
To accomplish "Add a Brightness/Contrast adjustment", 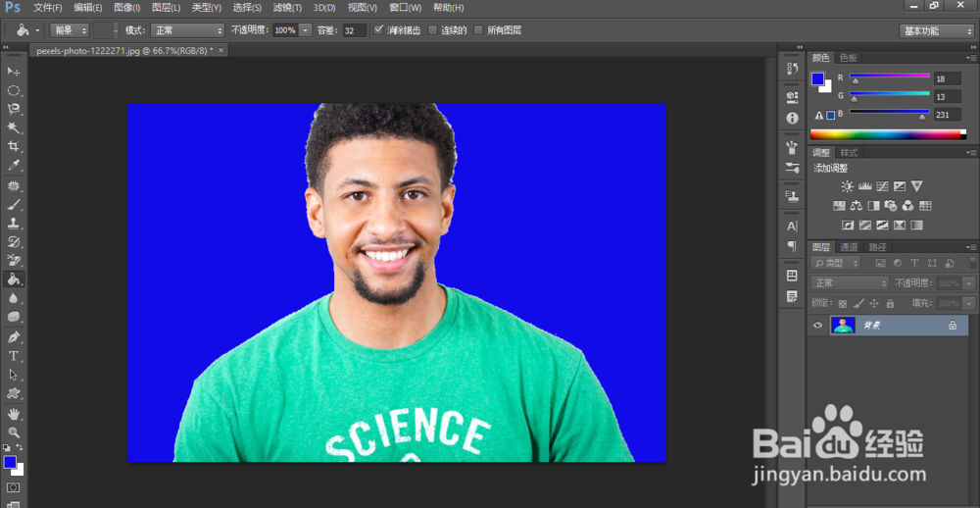I will (x=847, y=186).
